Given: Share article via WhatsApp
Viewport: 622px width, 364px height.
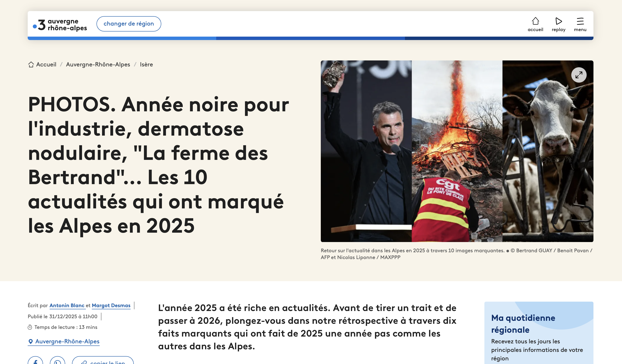Looking at the screenshot, I should pyautogui.click(x=58, y=361).
